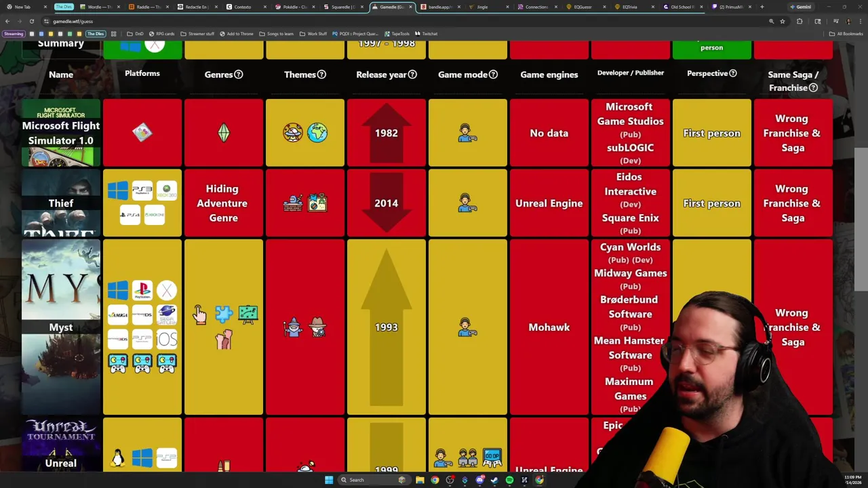Click the PlayStation platform icon in Myst row
Image resolution: width=868 pixels, height=488 pixels.
[142, 291]
